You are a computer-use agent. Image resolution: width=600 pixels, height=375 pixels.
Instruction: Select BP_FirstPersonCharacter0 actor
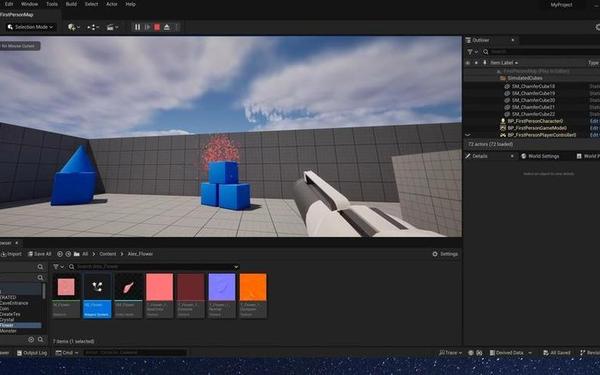(x=535, y=121)
